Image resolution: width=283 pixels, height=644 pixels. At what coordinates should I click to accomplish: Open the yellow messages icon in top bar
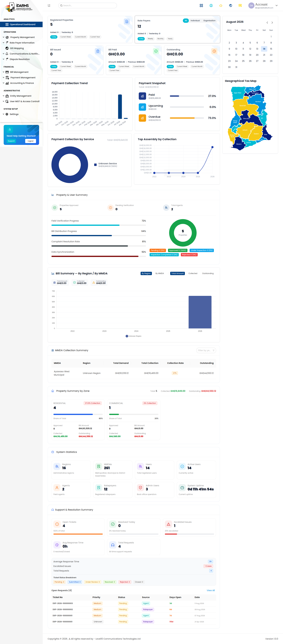coord(240,5)
